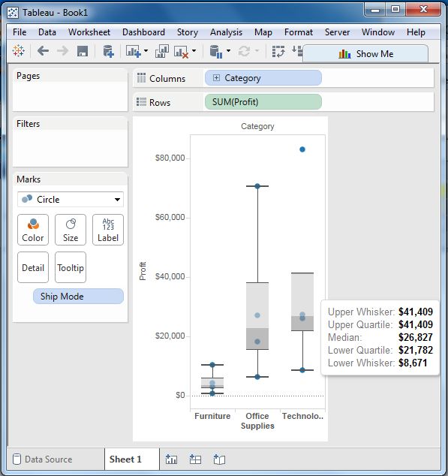Expand the Category pill plus sign
The height and width of the screenshot is (476, 448).
[216, 78]
